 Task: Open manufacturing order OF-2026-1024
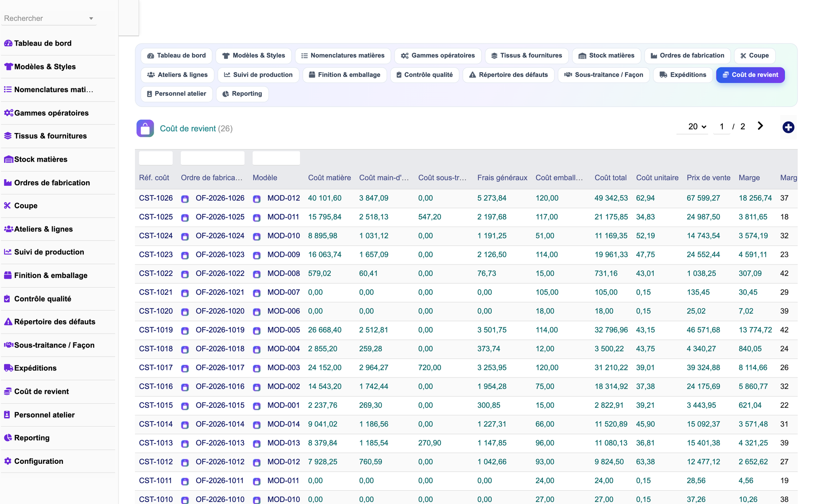220,236
